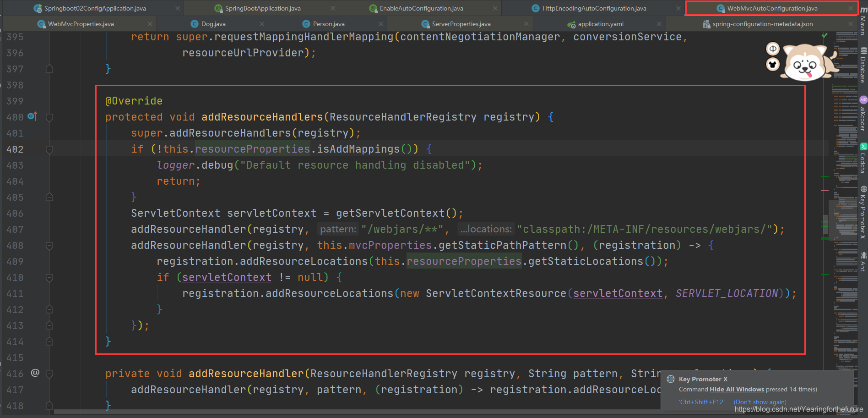
Task: Click the pattern: parameter hint on line 407
Action: click(338, 229)
